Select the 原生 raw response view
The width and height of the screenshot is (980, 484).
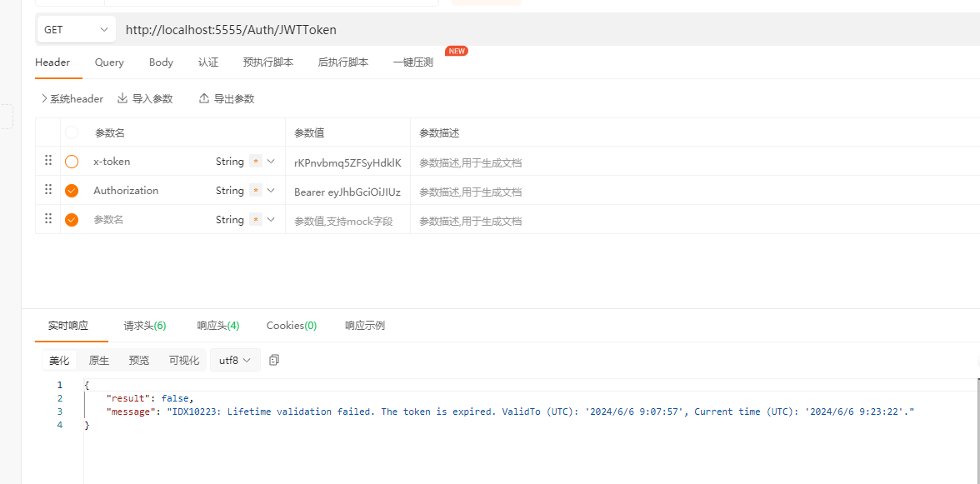(99, 361)
